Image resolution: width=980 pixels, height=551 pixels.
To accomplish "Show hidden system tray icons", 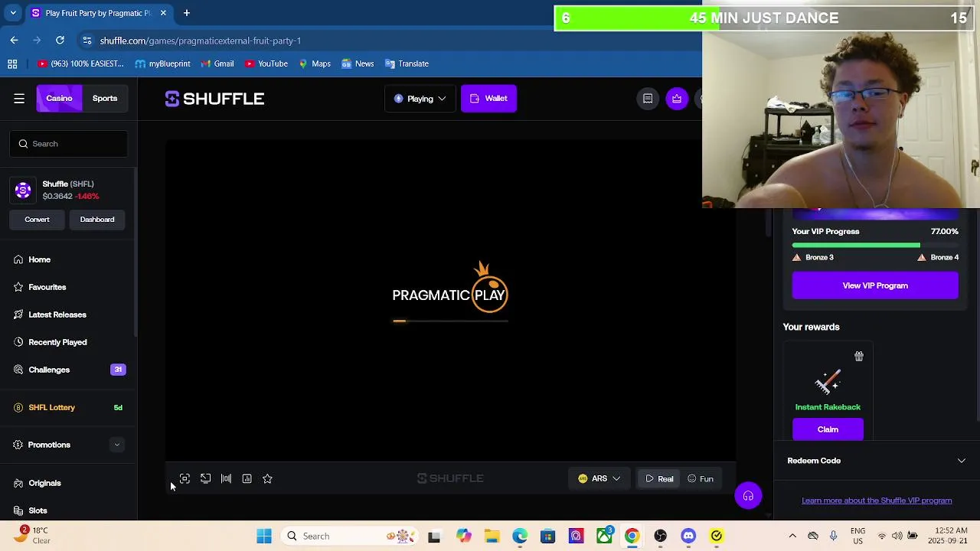I will (x=792, y=536).
